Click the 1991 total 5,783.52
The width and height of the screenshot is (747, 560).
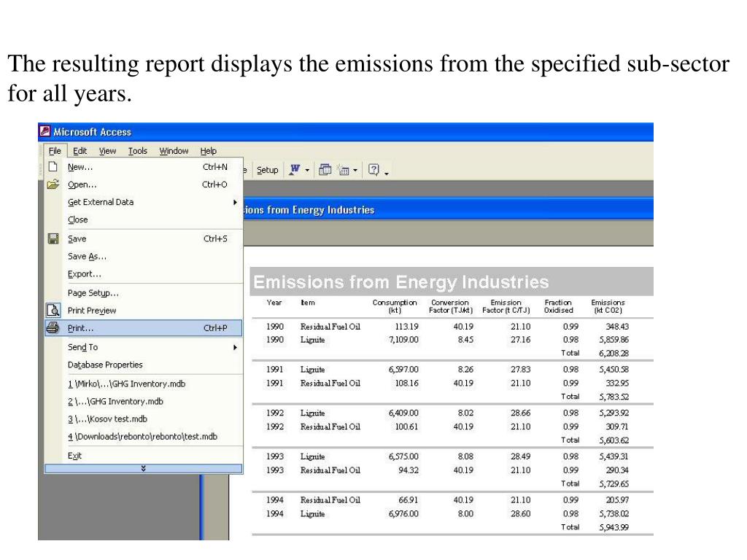[x=614, y=397]
